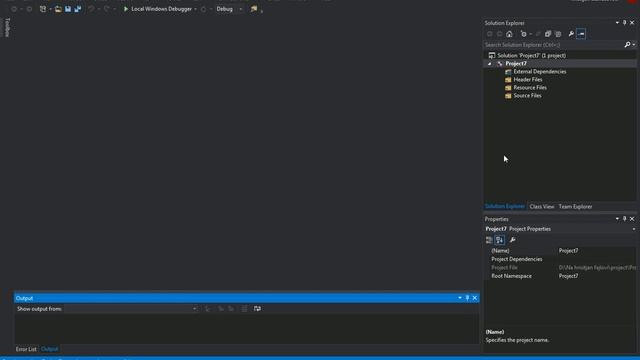Collapse the Project7 tree node arrow

(489, 64)
